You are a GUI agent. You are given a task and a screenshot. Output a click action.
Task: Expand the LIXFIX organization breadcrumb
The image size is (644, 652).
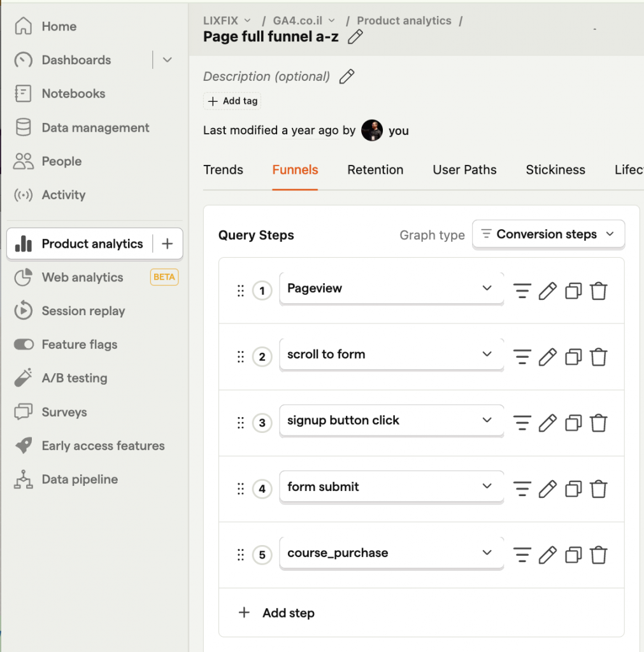(227, 20)
